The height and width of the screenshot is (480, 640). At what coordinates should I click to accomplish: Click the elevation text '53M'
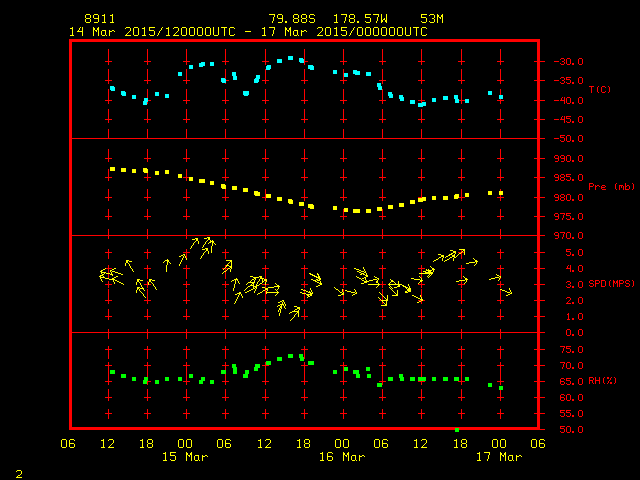tap(432, 19)
